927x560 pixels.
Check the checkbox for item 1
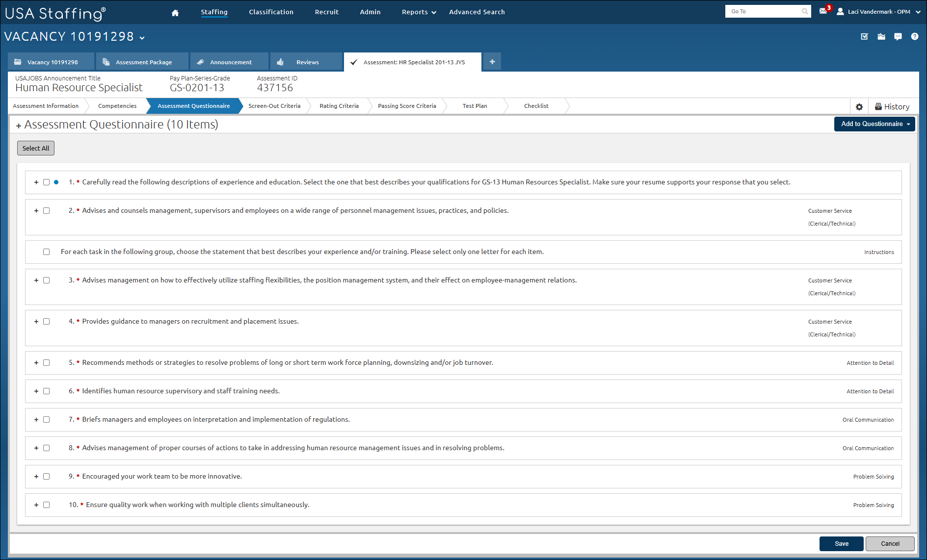coord(46,182)
